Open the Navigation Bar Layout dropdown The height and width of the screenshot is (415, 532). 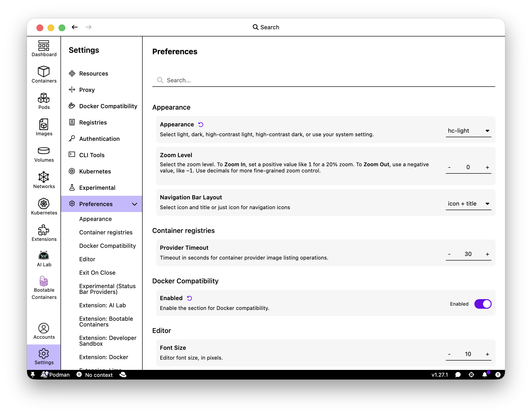(468, 203)
